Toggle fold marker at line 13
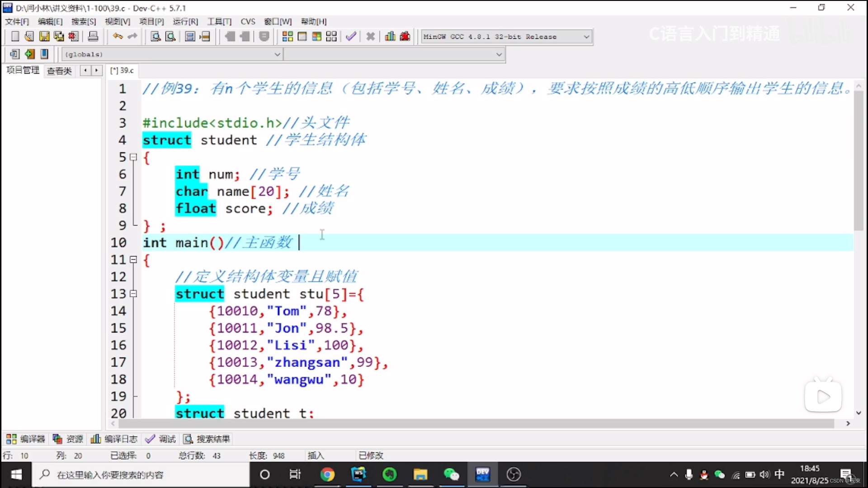The image size is (868, 488). 133,294
